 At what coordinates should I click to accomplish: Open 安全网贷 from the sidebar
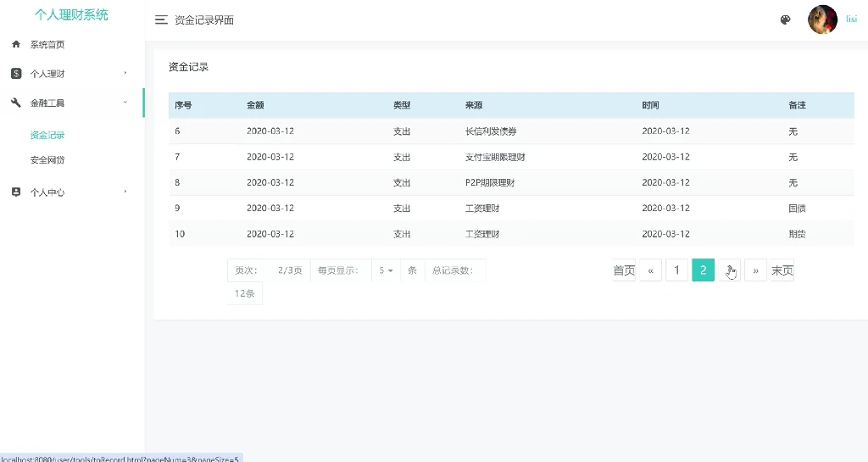[x=47, y=160]
